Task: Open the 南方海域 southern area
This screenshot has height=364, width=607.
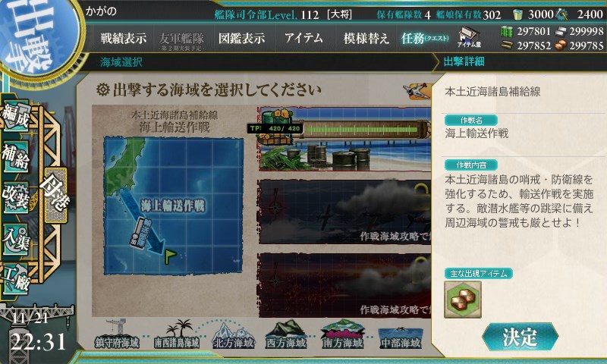Action: (x=343, y=334)
